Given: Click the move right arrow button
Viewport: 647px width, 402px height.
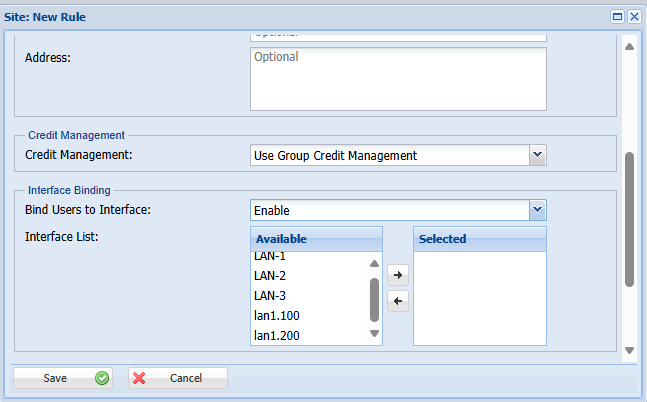Looking at the screenshot, I should point(398,274).
